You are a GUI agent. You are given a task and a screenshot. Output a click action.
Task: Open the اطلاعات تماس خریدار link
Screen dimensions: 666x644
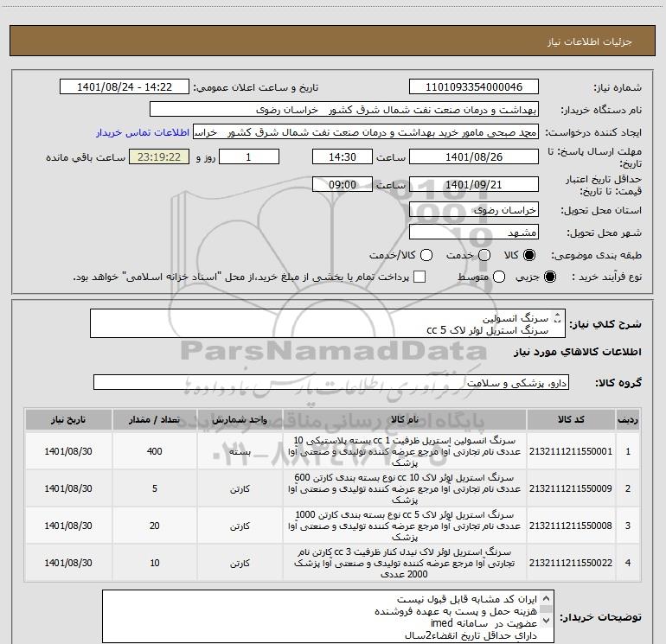(143, 132)
